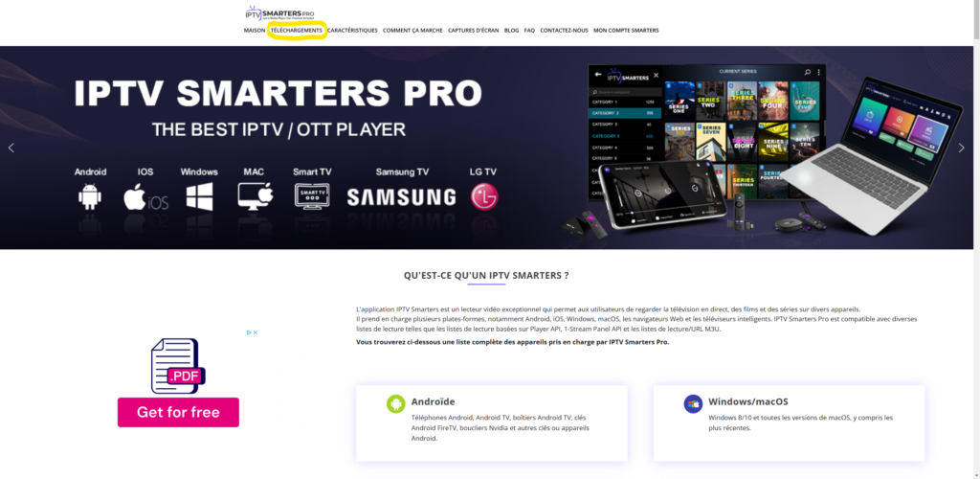The image size is (980, 479).
Task: Click the Windows/macOS card icon
Action: click(693, 404)
